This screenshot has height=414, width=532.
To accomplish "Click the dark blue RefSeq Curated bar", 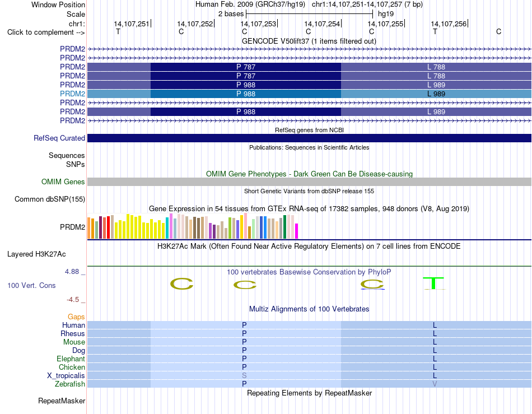I will point(309,138).
